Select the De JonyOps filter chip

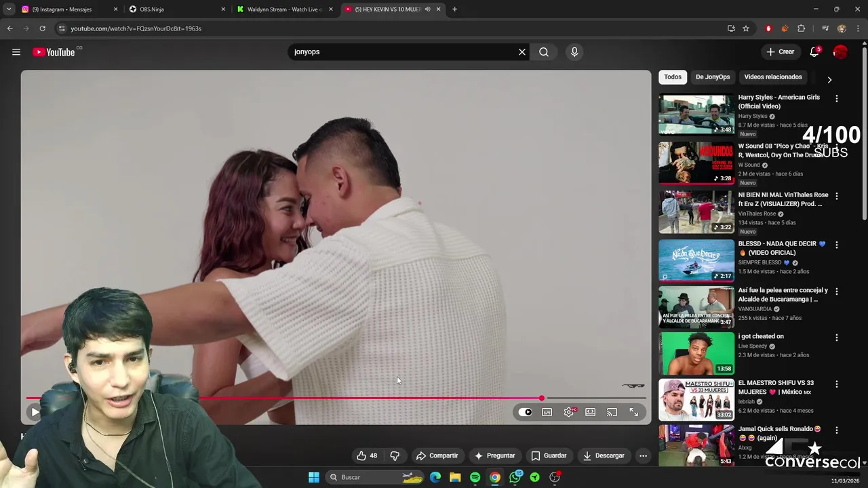[x=713, y=77]
